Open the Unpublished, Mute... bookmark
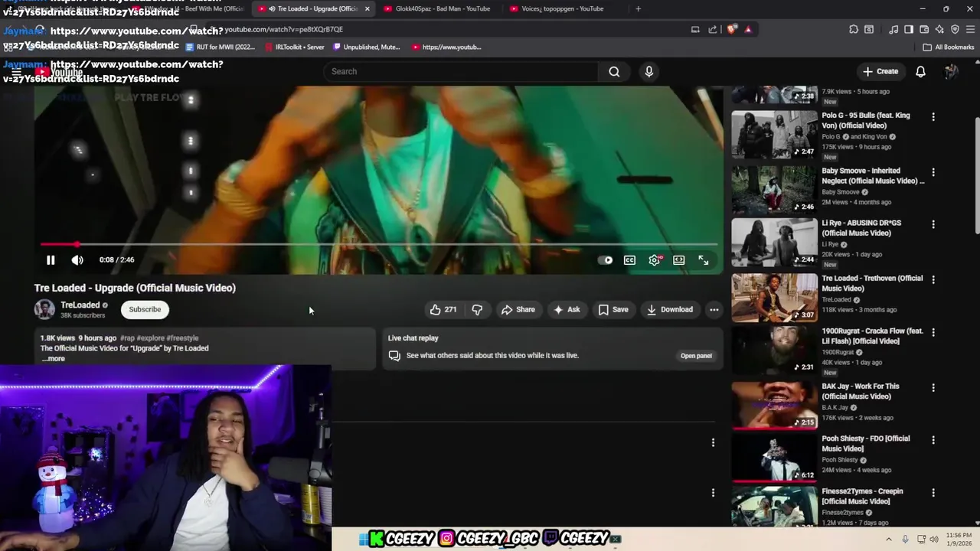 pos(366,47)
